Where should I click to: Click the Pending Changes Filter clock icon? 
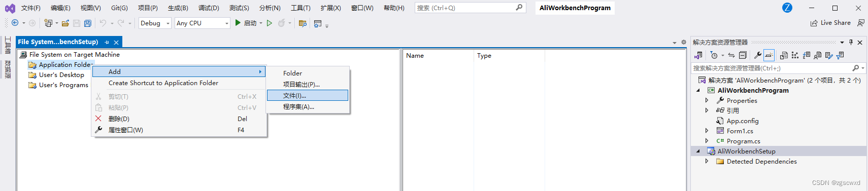pyautogui.click(x=714, y=55)
